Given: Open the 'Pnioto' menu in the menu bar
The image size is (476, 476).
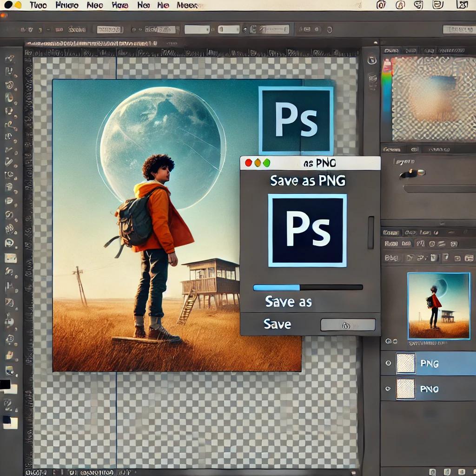Looking at the screenshot, I should pos(67,5).
